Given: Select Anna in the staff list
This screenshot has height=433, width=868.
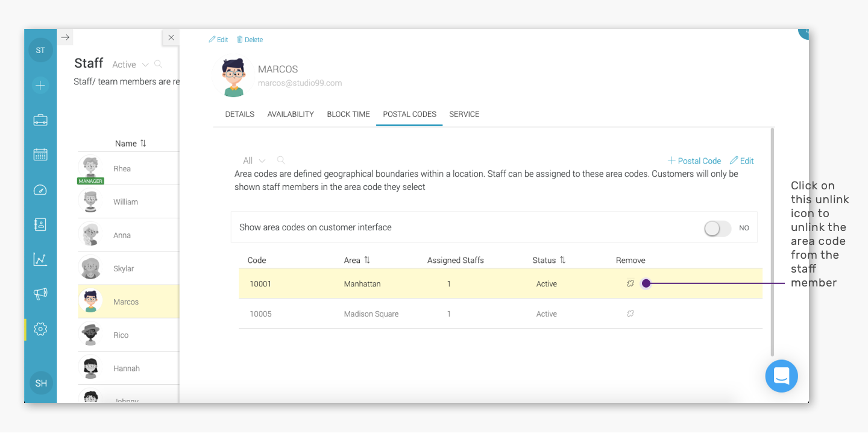Looking at the screenshot, I should (128, 235).
